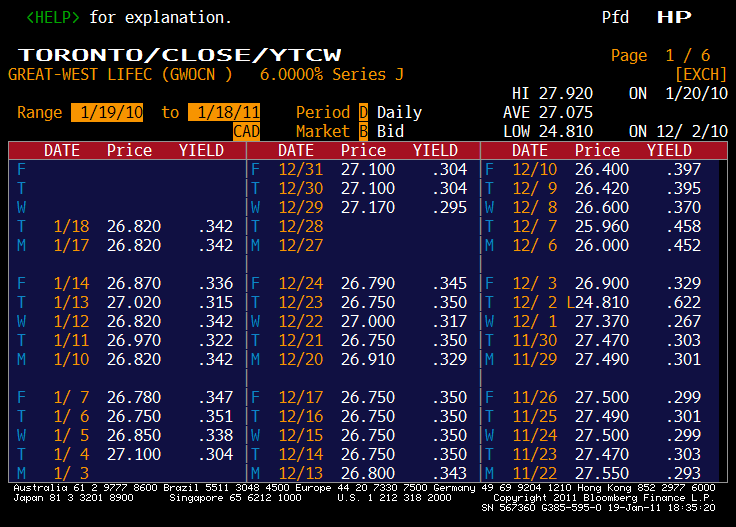The width and height of the screenshot is (736, 527).
Task: Click the Period D input box
Action: click(x=364, y=113)
